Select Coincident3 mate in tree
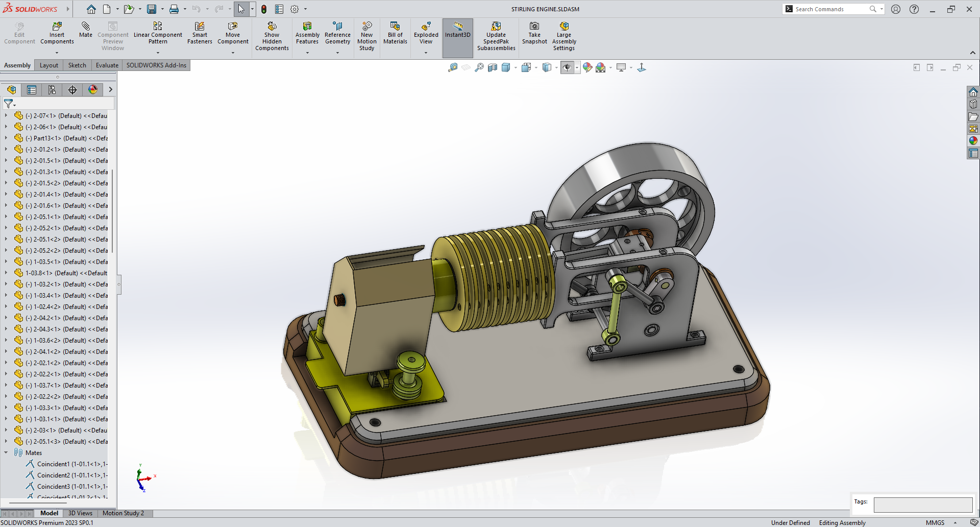The height and width of the screenshot is (527, 980). click(x=66, y=486)
